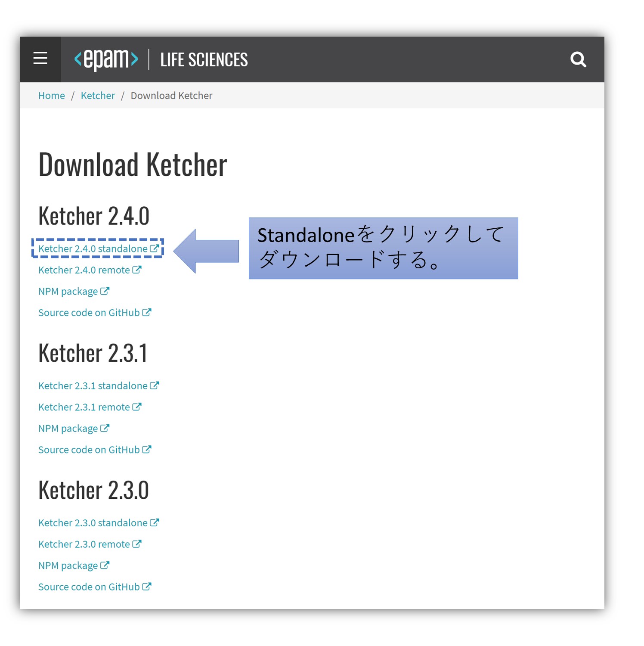644x646 pixels.
Task: Click the EPAM logo
Action: (106, 59)
